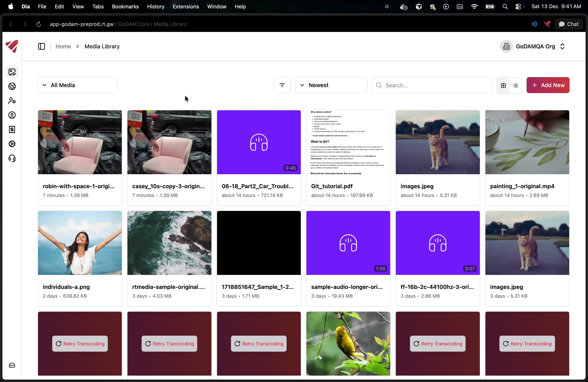Open the Chat button
The image size is (588, 382).
pos(569,24)
